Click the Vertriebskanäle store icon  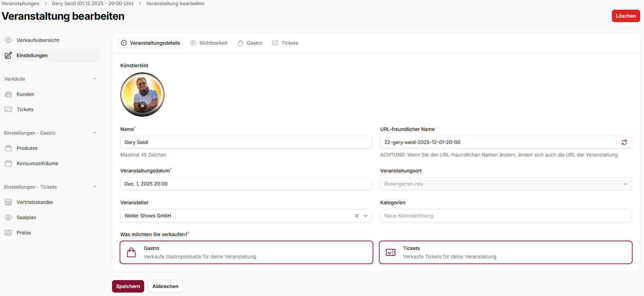coord(8,202)
